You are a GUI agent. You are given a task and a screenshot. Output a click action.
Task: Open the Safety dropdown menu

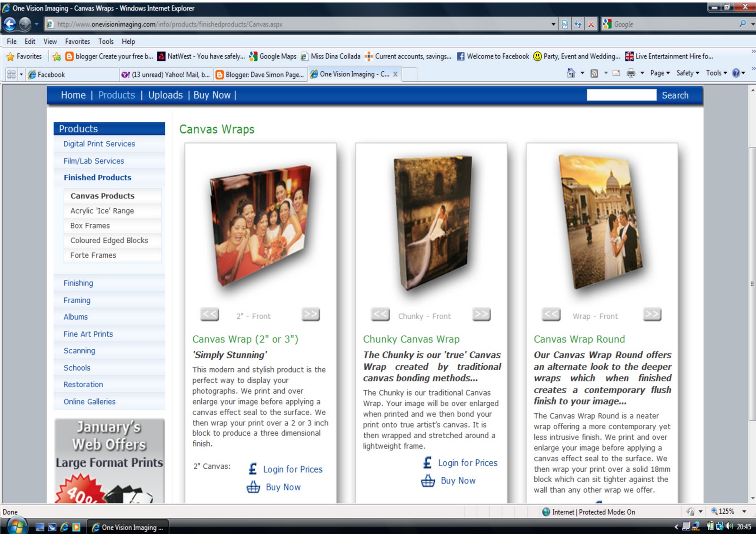(688, 73)
